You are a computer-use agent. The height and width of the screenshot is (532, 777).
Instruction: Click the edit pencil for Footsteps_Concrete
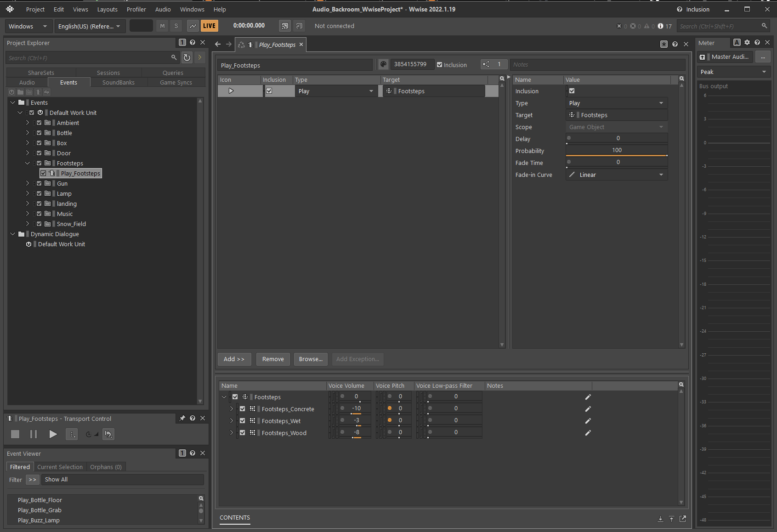coord(588,409)
